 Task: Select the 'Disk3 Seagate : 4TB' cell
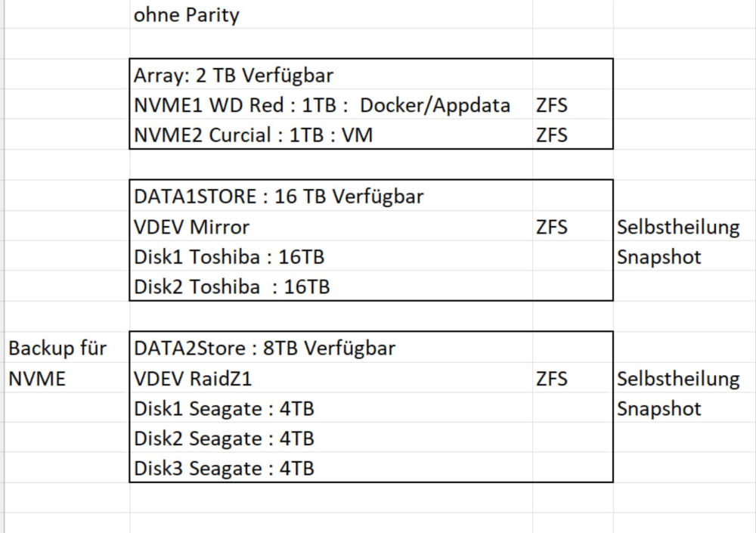click(331, 467)
